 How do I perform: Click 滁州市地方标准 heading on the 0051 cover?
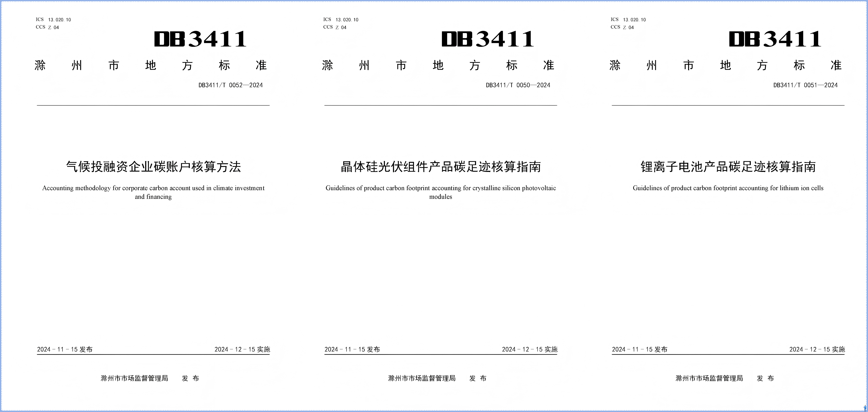tap(725, 65)
